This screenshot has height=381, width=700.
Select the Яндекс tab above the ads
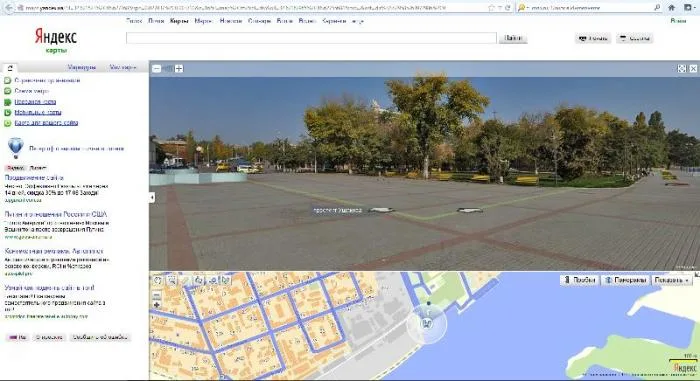(16, 168)
